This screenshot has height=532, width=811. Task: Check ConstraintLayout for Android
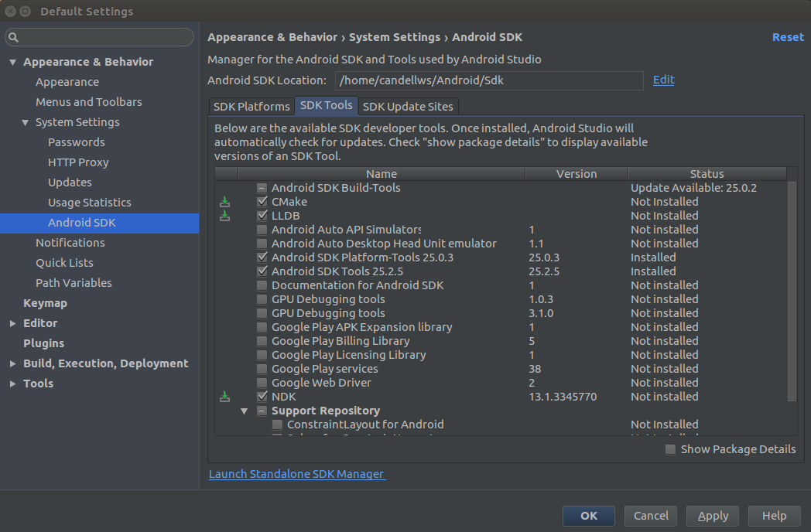click(x=278, y=425)
